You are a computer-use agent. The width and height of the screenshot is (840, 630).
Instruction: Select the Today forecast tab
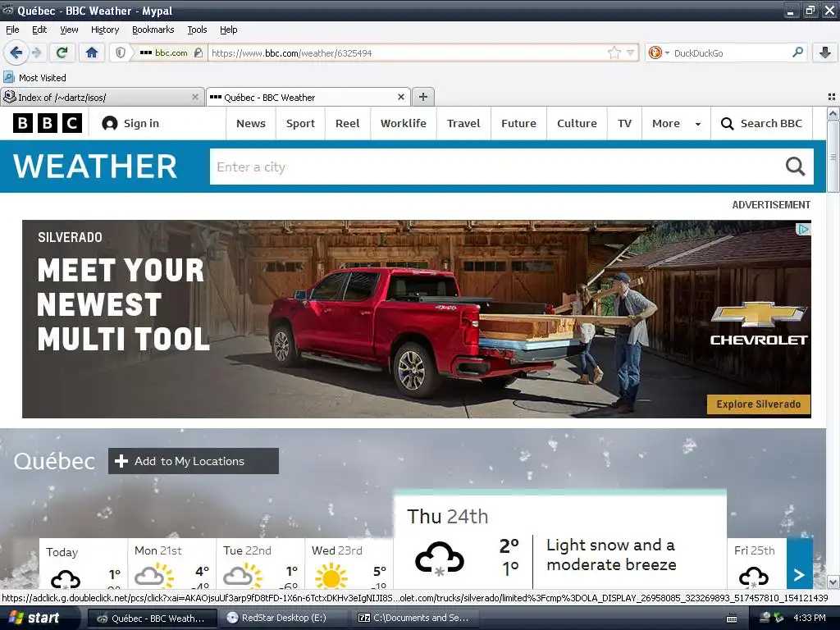(x=83, y=564)
